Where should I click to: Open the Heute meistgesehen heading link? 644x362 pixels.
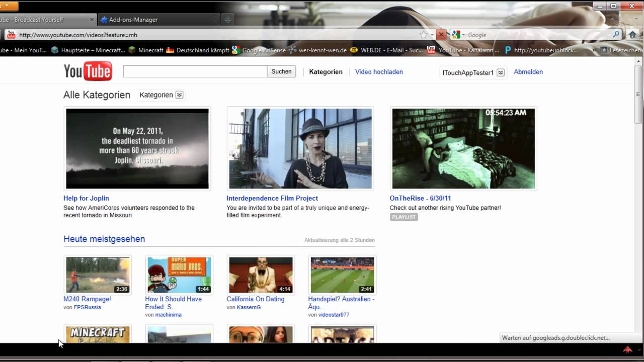(x=104, y=239)
